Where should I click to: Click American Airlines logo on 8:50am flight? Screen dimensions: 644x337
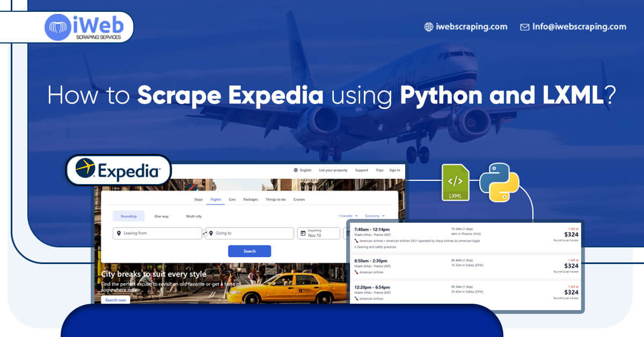coord(356,272)
